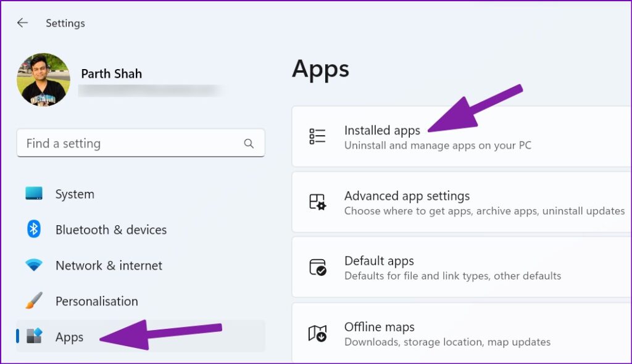
Task: Click the Default apps checkmark icon
Action: coord(317,268)
